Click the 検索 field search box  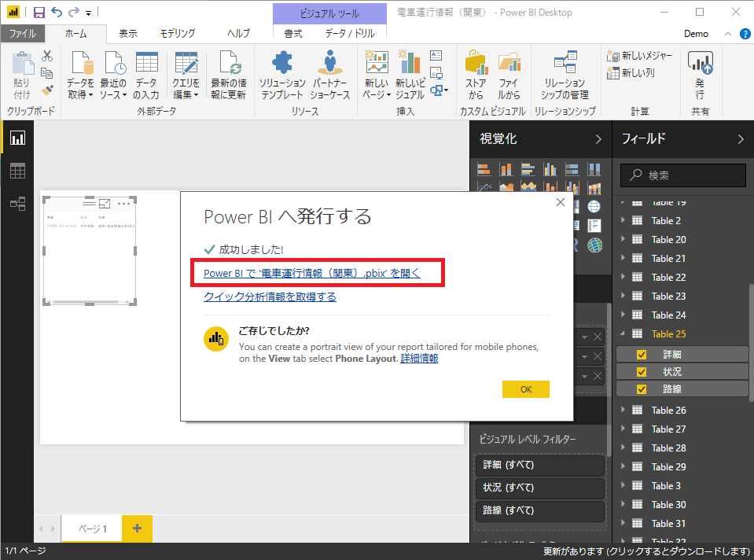point(682,175)
